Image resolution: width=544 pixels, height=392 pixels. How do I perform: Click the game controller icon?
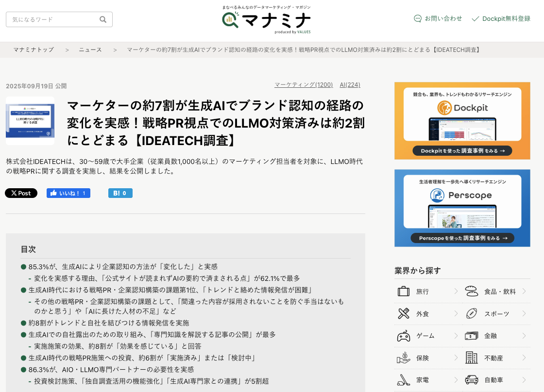404,336
